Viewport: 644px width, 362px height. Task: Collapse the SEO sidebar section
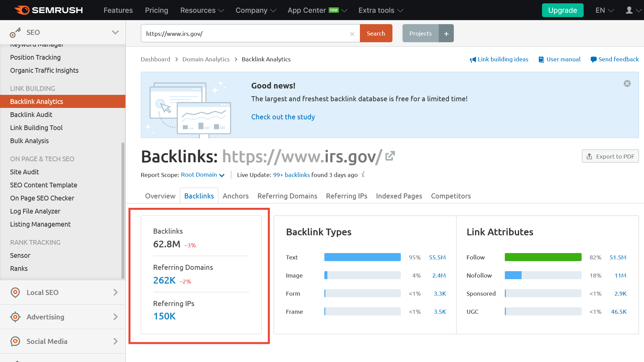pyautogui.click(x=115, y=33)
